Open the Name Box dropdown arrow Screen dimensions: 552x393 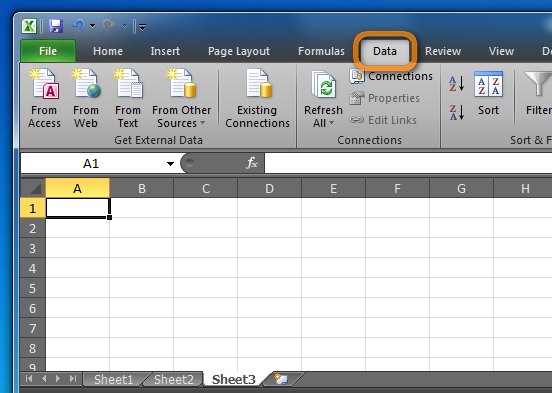click(170, 164)
